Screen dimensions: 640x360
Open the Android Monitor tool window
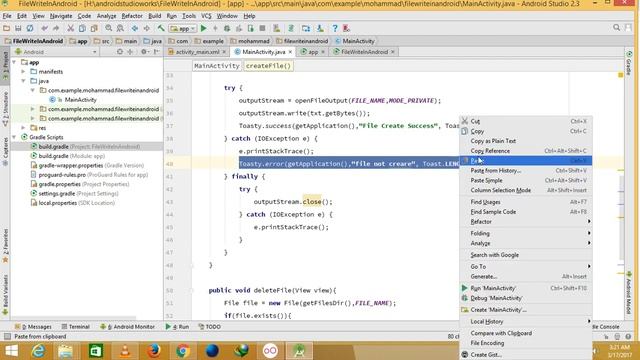[x=127, y=327]
